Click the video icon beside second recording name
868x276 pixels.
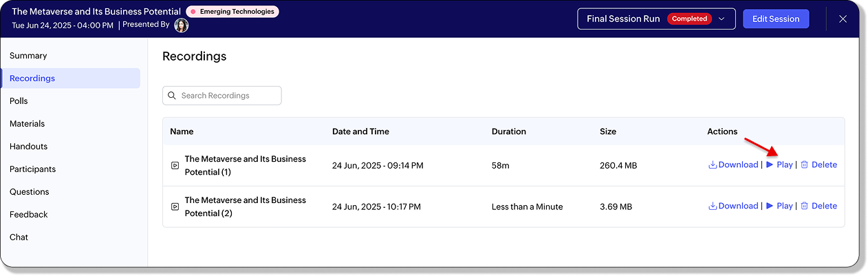pyautogui.click(x=175, y=206)
